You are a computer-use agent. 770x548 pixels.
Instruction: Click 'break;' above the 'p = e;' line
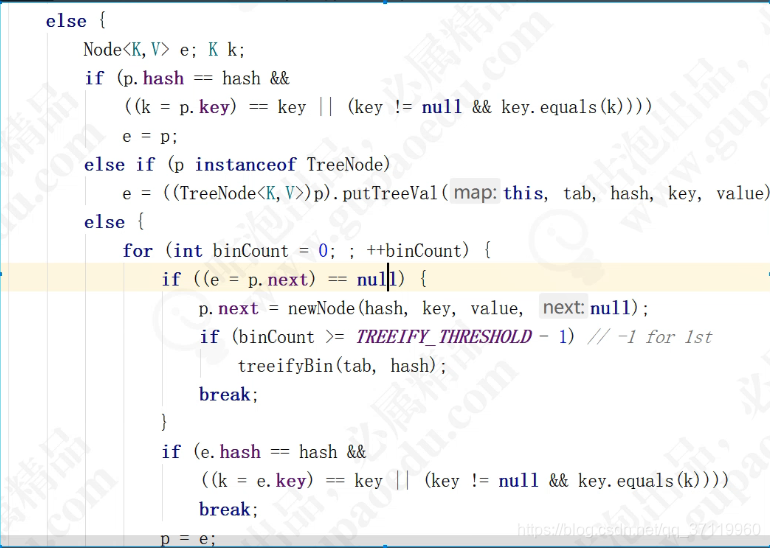[x=228, y=509]
